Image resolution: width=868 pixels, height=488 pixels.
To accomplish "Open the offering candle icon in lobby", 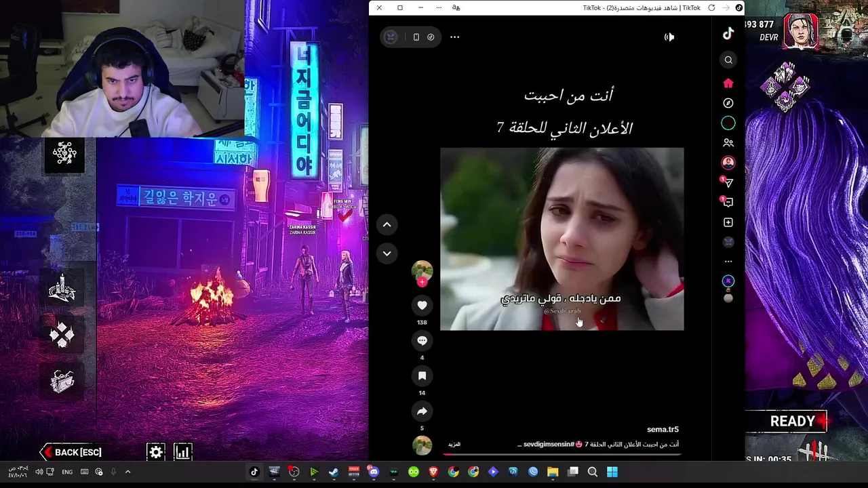I will pyautogui.click(x=62, y=288).
